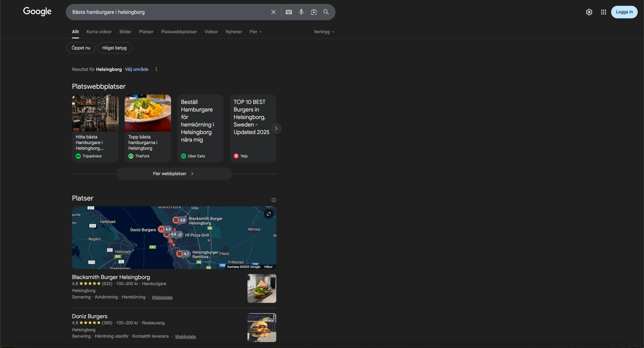Switch to the Bilder tab
The width and height of the screenshot is (644, 348).
pyautogui.click(x=125, y=32)
